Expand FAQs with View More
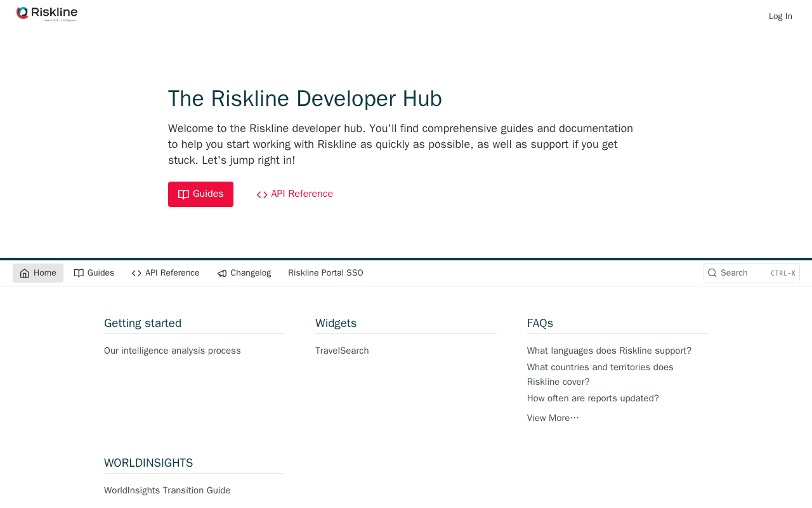812x508 pixels. coord(553,418)
